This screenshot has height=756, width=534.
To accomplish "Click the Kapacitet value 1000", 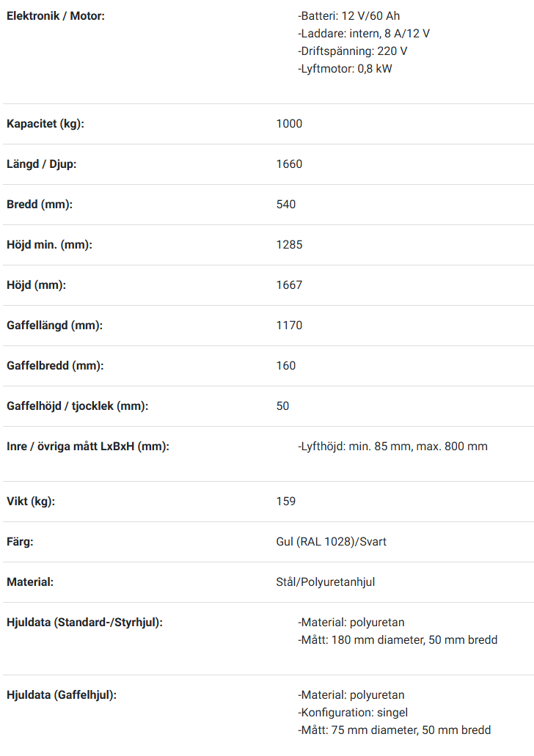I will tap(289, 124).
